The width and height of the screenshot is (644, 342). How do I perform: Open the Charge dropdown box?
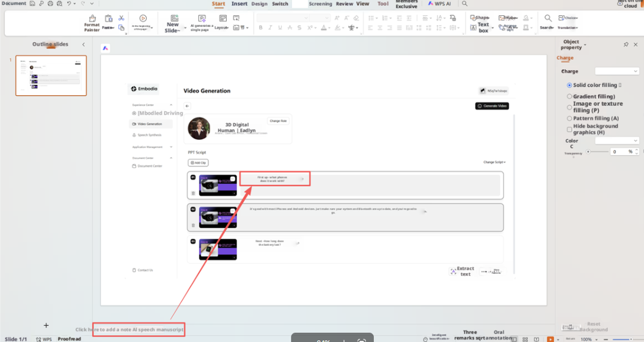click(x=617, y=71)
